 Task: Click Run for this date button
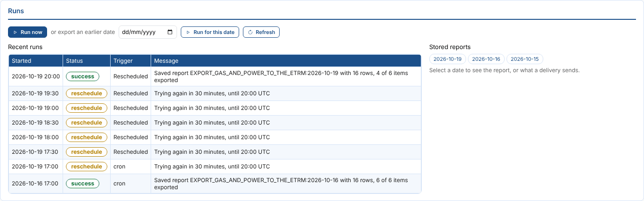click(210, 32)
